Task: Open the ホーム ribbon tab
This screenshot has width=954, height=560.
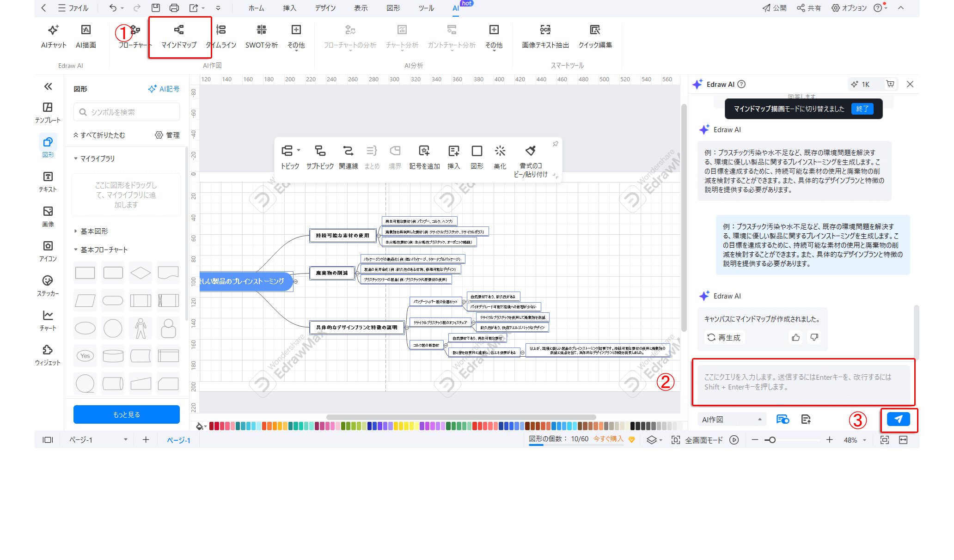Action: coord(257,8)
